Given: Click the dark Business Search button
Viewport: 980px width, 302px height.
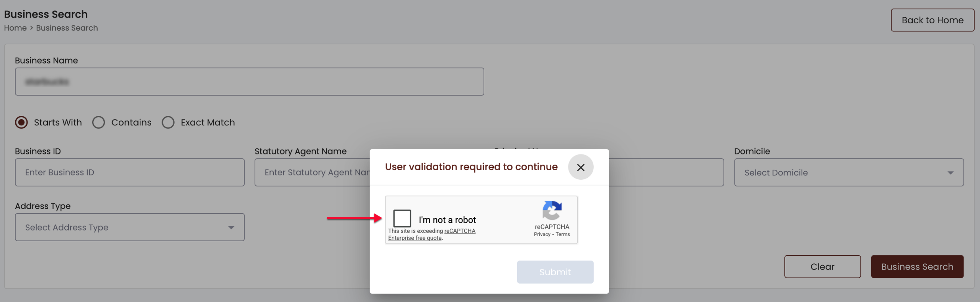Looking at the screenshot, I should click(x=917, y=266).
